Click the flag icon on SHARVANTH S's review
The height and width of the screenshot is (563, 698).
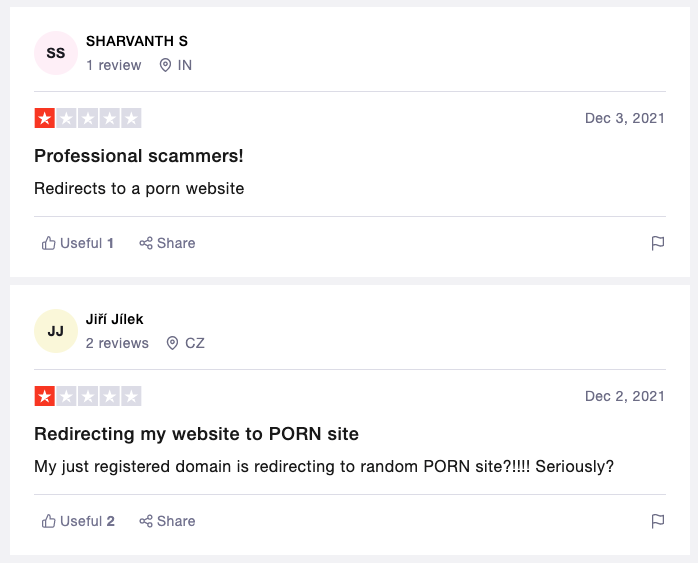click(x=657, y=243)
